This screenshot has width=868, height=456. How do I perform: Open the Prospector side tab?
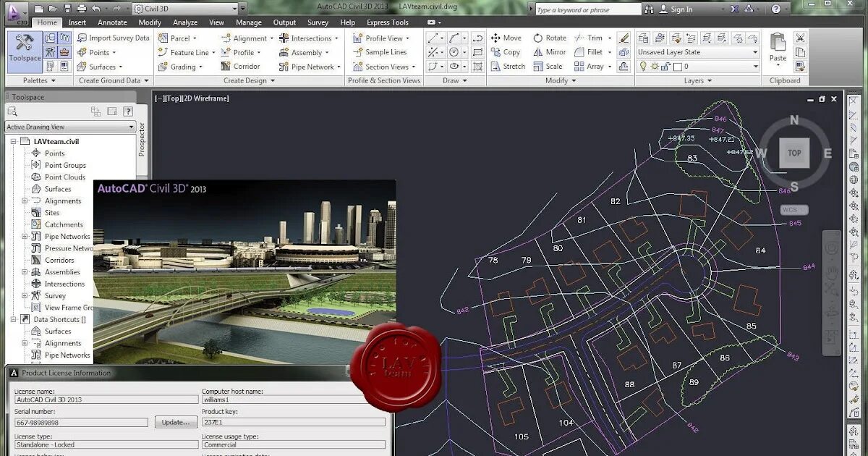click(142, 139)
